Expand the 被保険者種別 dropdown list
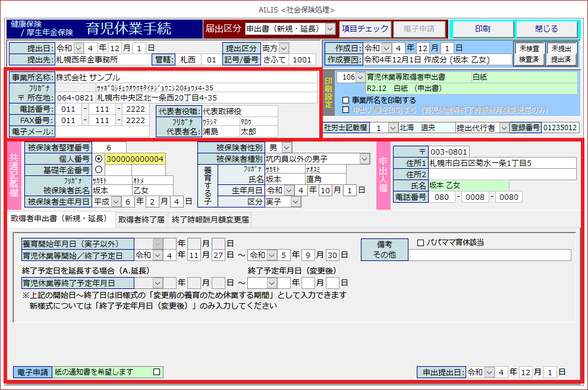 [364, 159]
